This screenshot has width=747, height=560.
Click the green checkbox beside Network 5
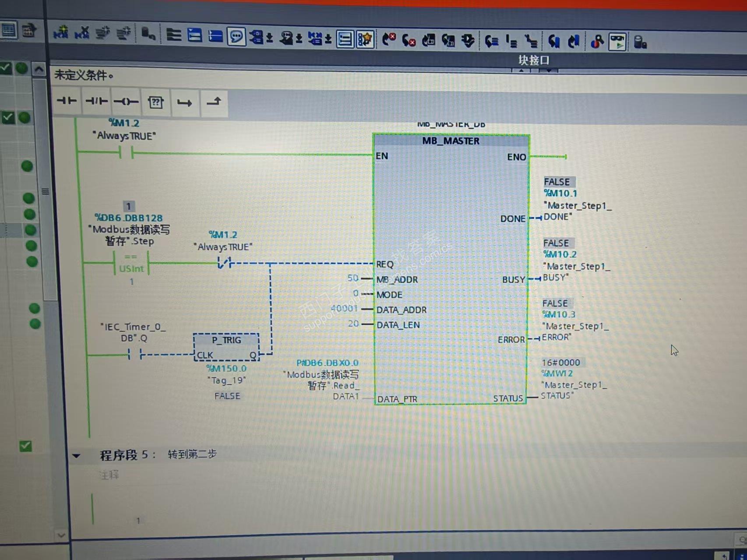[x=25, y=446]
